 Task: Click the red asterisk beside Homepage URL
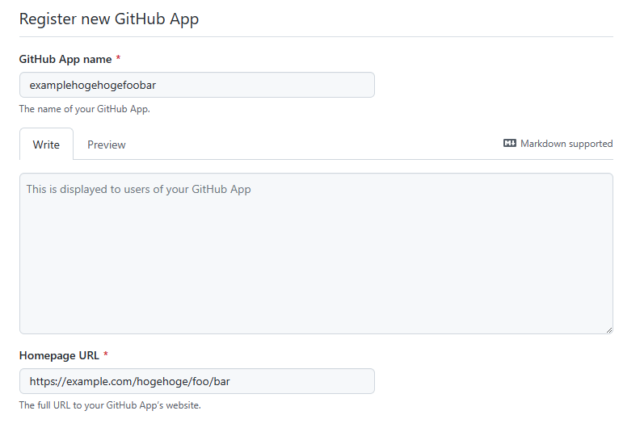[105, 354]
